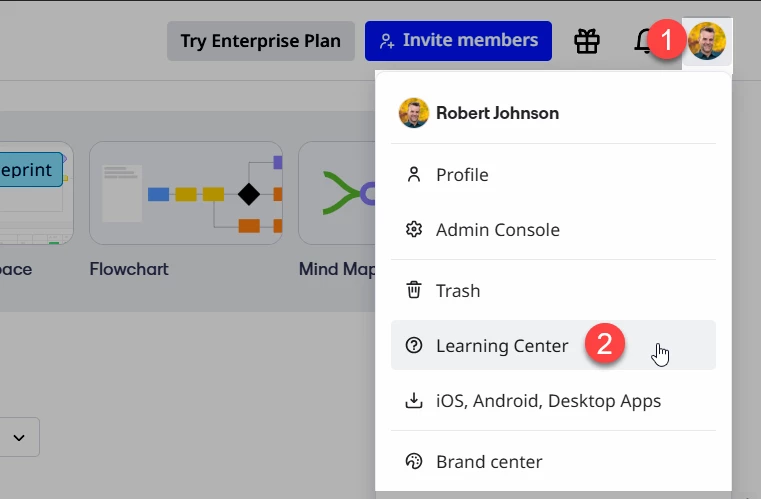
Task: Click the download icon for apps
Action: pos(414,400)
